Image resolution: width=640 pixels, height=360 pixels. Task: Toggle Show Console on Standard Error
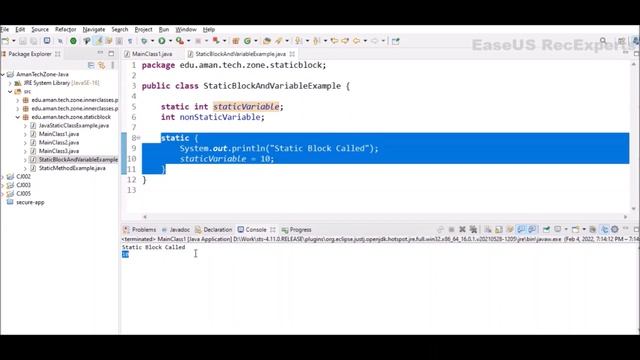coord(532,229)
